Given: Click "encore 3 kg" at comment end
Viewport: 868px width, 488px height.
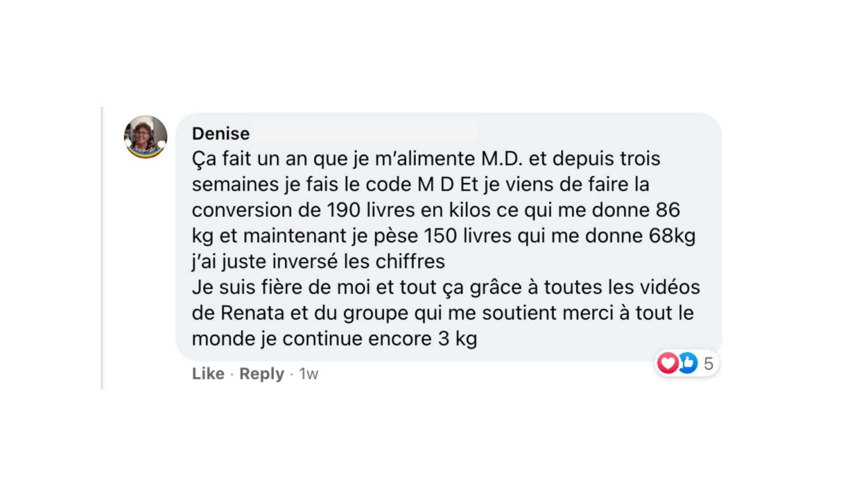Looking at the screenshot, I should 423,339.
